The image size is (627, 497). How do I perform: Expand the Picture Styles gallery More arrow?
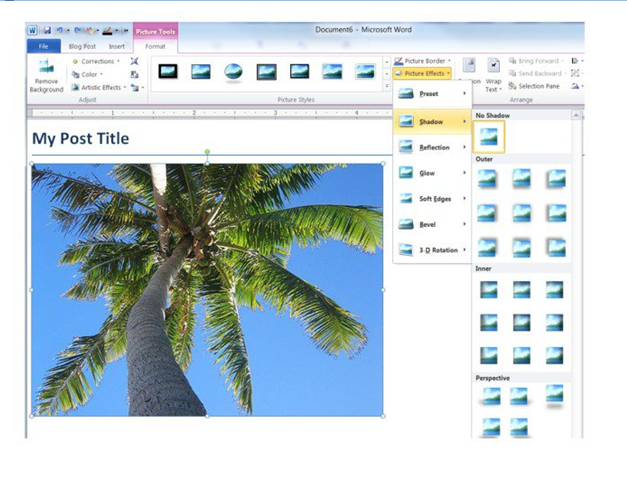(x=386, y=86)
